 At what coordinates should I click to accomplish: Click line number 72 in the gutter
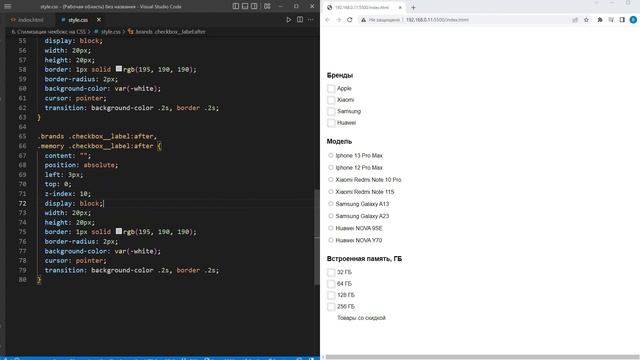coord(22,203)
